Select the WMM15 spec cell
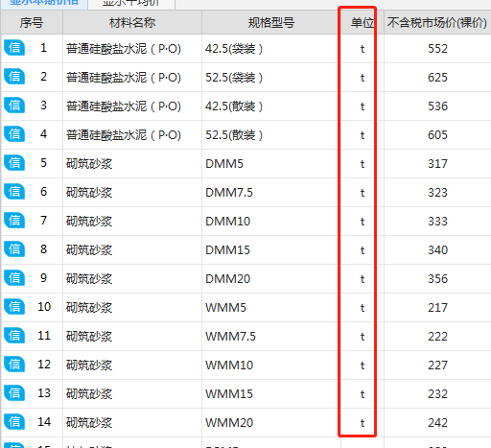491x448 pixels. click(x=271, y=394)
